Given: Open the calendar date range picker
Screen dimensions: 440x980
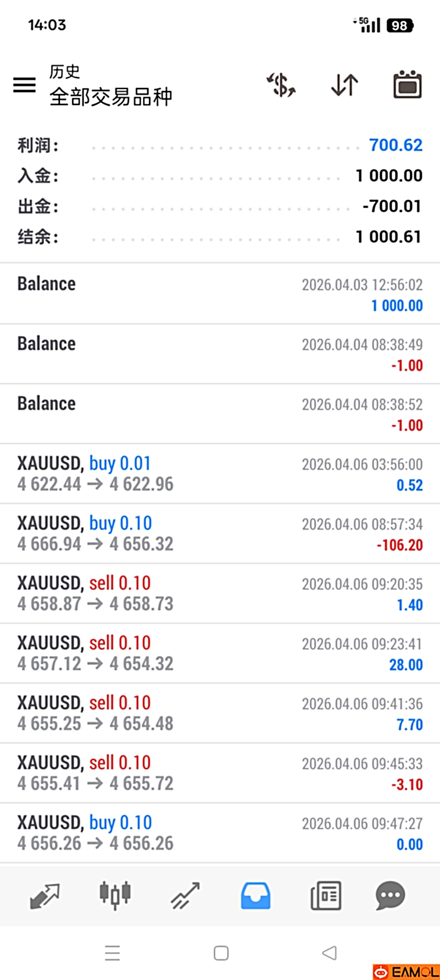Looking at the screenshot, I should click(x=407, y=85).
